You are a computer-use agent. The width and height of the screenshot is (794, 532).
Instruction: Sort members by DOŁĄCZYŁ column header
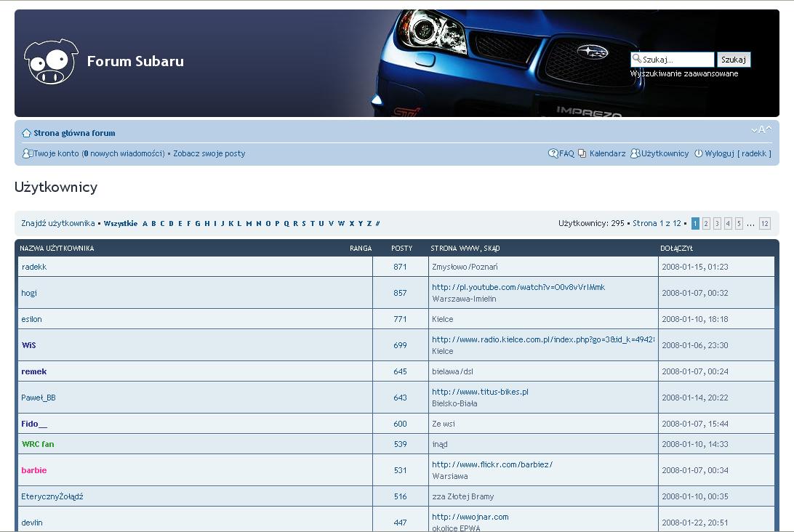coord(676,249)
